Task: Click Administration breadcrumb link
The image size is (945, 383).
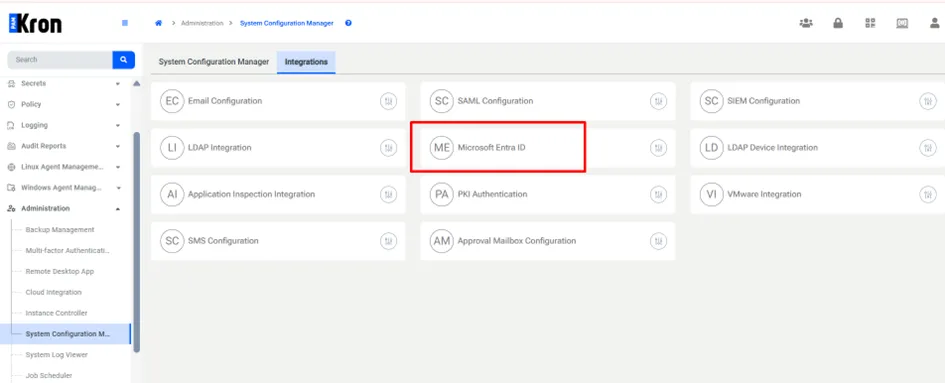Action: 202,23
